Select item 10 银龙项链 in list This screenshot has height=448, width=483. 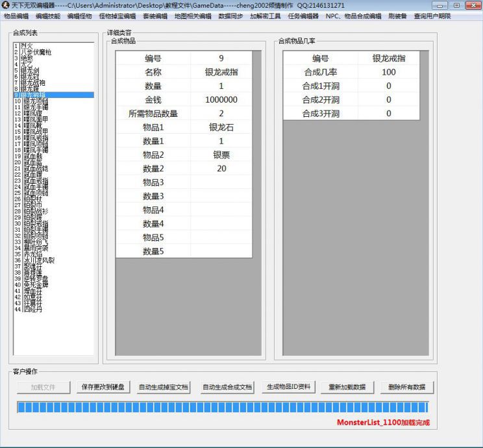pos(36,101)
